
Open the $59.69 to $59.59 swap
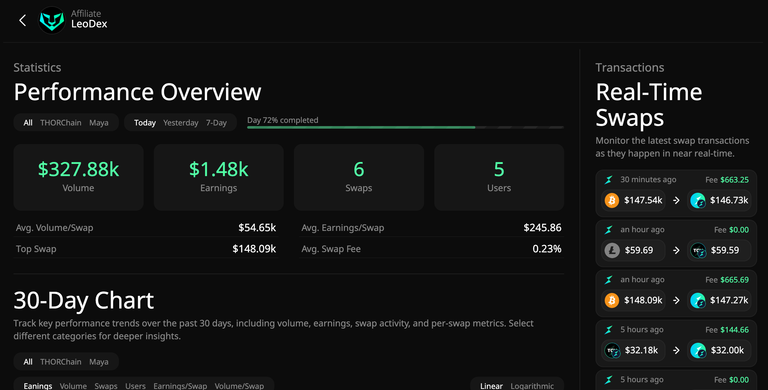(x=676, y=243)
